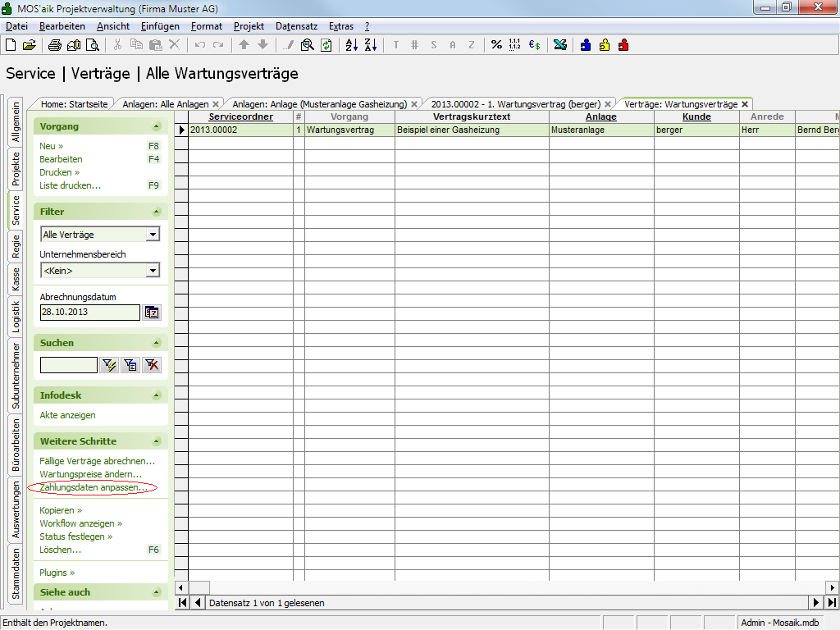Click the Excel export toolbar icon

(560, 45)
